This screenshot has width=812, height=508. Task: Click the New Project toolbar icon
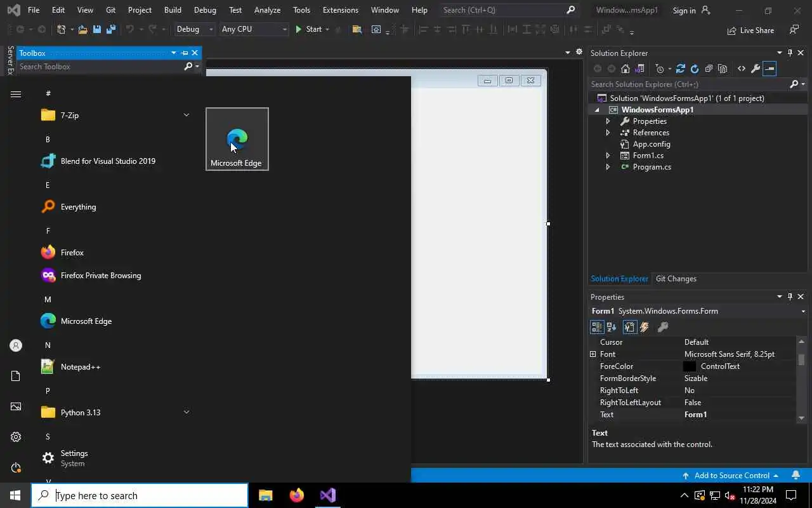(62, 29)
